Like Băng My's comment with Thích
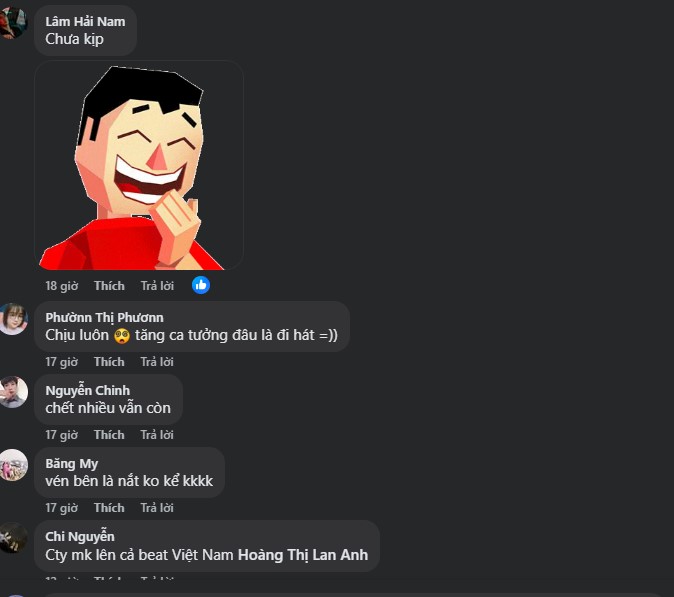Viewport: 674px width, 597px height. click(x=109, y=508)
